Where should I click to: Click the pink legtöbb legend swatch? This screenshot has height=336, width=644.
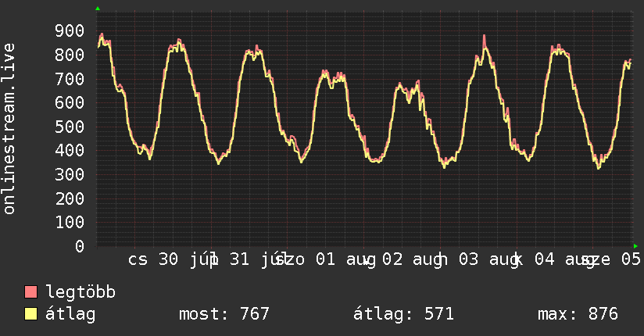click(x=30, y=291)
